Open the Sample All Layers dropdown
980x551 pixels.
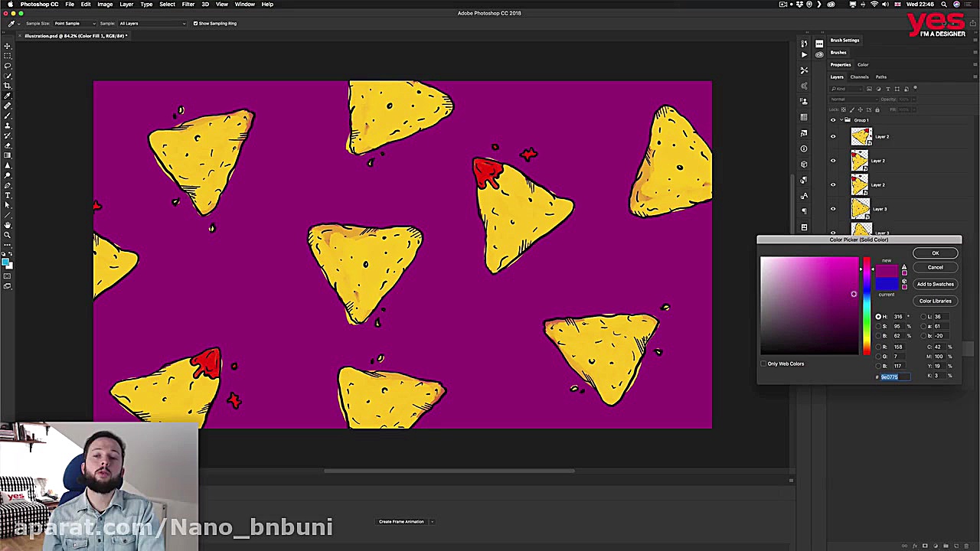click(152, 23)
